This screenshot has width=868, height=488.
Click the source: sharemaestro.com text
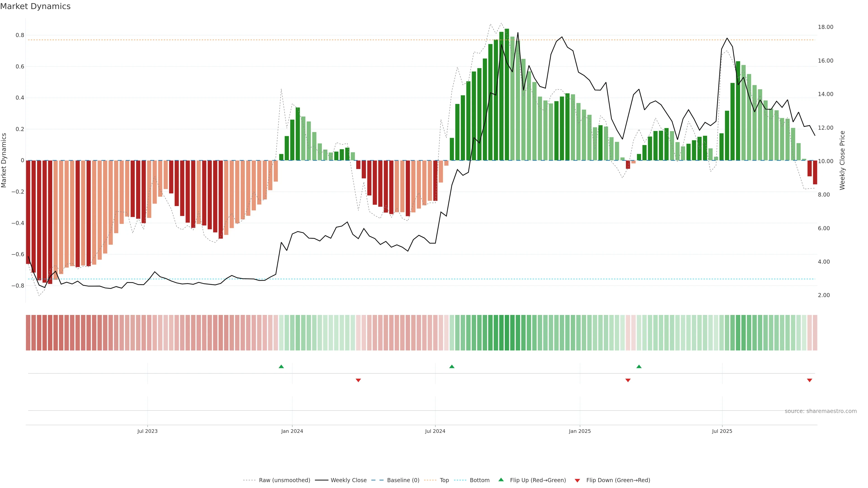click(821, 411)
